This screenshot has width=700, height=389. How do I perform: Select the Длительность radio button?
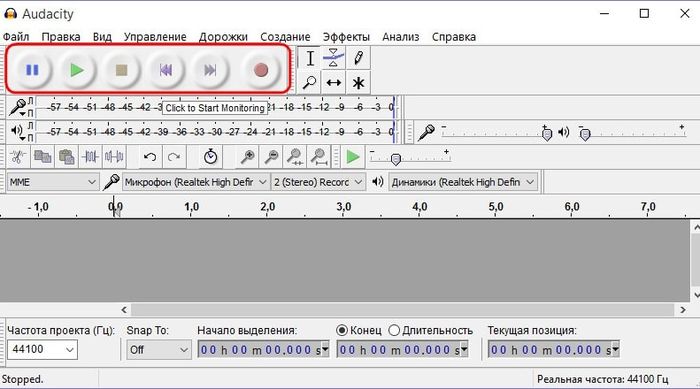[x=394, y=330]
